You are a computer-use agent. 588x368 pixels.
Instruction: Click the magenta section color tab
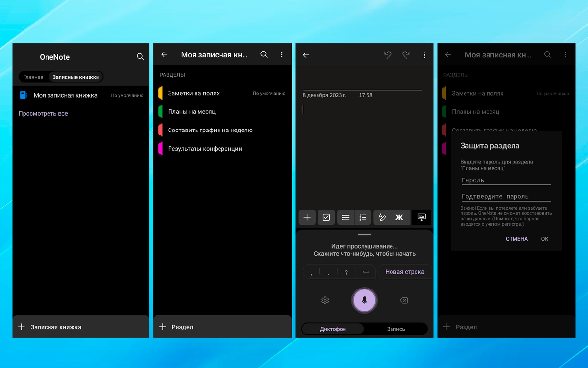[160, 149]
